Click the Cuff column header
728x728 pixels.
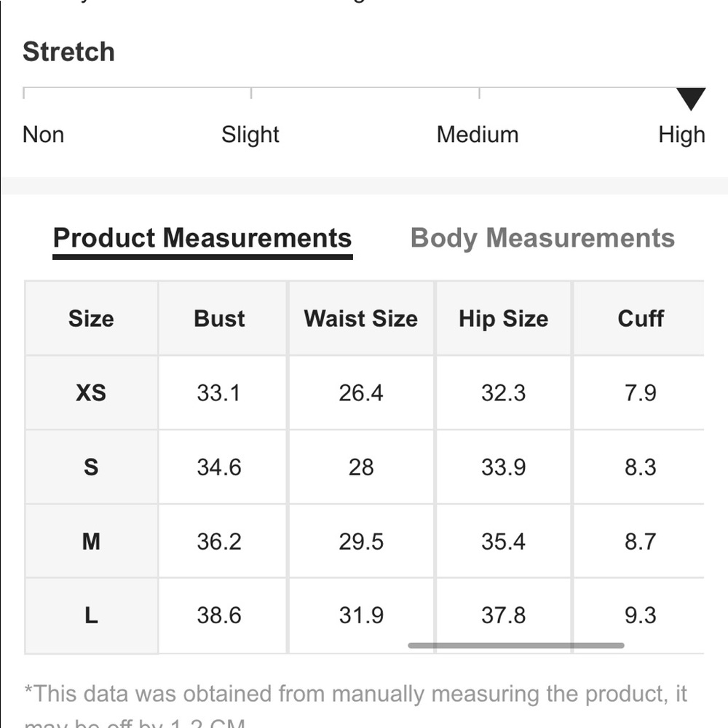[640, 319]
